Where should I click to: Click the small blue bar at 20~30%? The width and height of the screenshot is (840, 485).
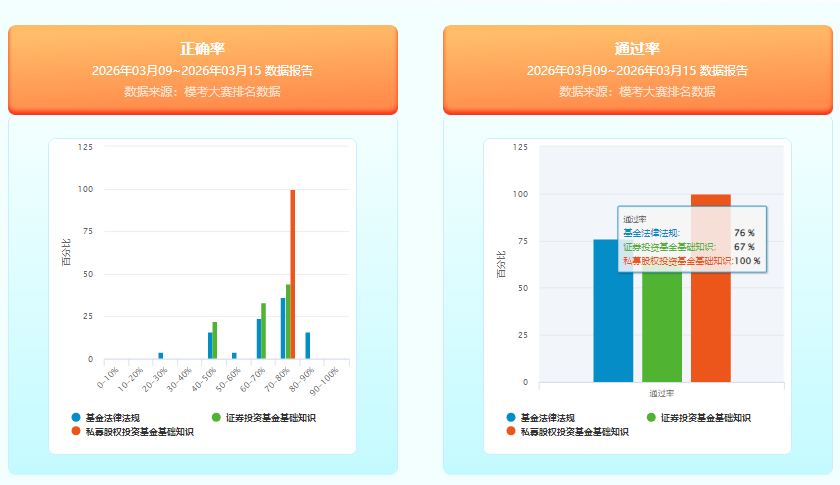tap(161, 355)
